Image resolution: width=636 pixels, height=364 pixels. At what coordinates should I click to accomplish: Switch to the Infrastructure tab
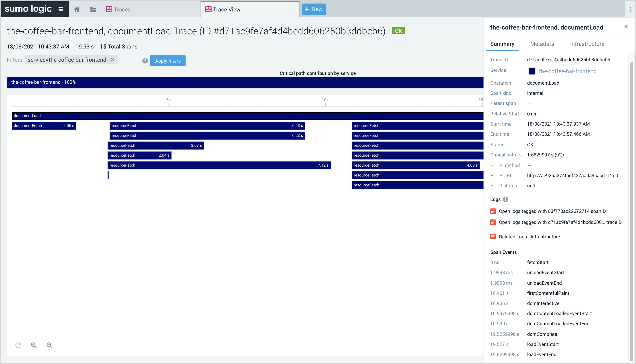[587, 44]
